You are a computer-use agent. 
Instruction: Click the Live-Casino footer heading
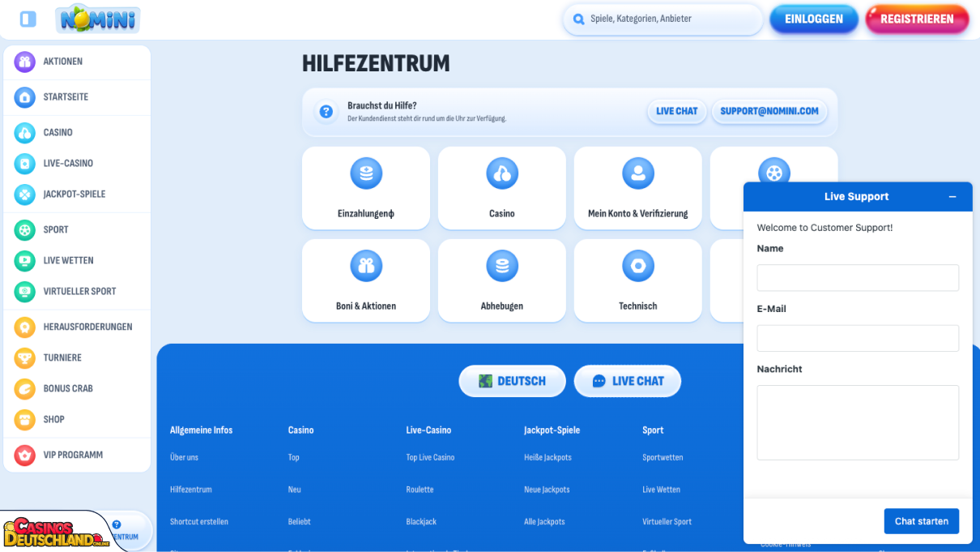[x=428, y=430]
